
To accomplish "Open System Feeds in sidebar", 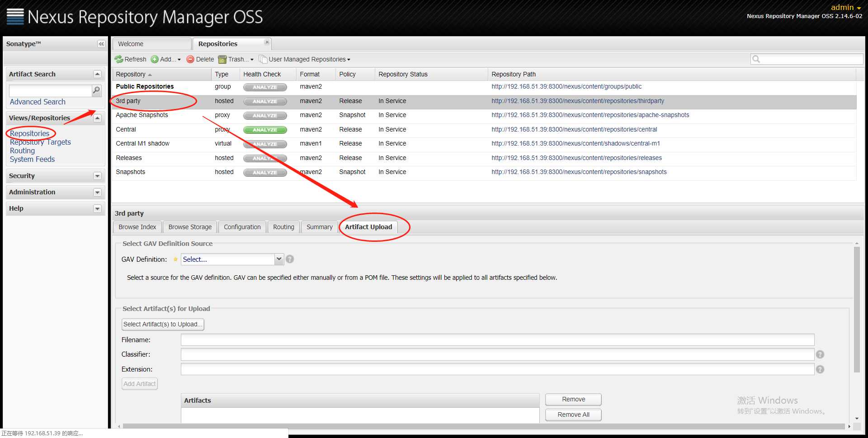I will (x=32, y=159).
